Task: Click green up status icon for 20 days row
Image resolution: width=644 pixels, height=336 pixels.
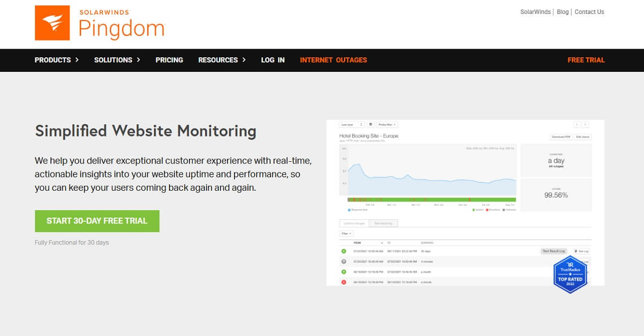Action: click(x=343, y=251)
